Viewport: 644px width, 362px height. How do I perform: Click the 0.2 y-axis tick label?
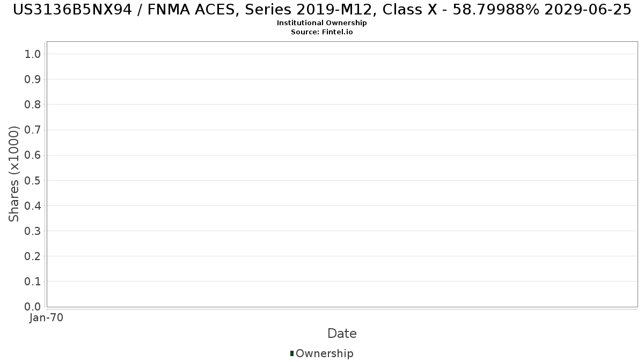click(33, 256)
